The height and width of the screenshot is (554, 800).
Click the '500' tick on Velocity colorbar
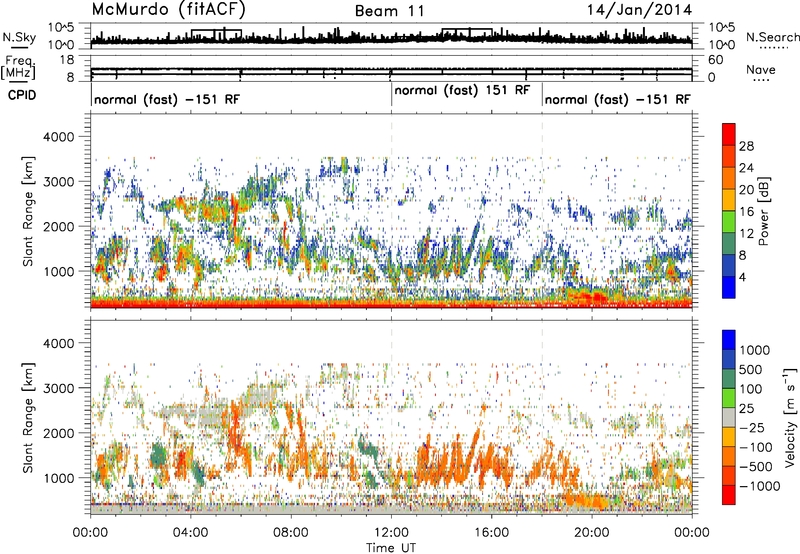tap(751, 370)
